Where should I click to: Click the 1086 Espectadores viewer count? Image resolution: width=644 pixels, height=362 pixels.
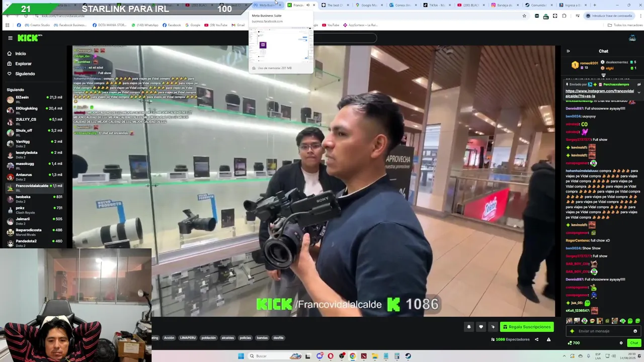point(510,339)
